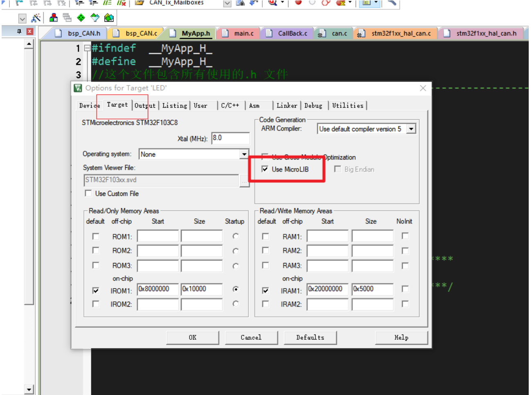The image size is (532, 395).
Task: Click the IROM1 Start field 0x8000000
Action: pos(158,289)
